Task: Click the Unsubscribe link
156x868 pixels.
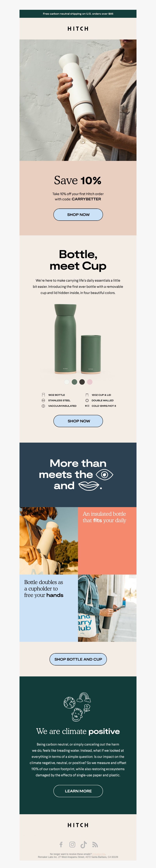Action: 99,854
